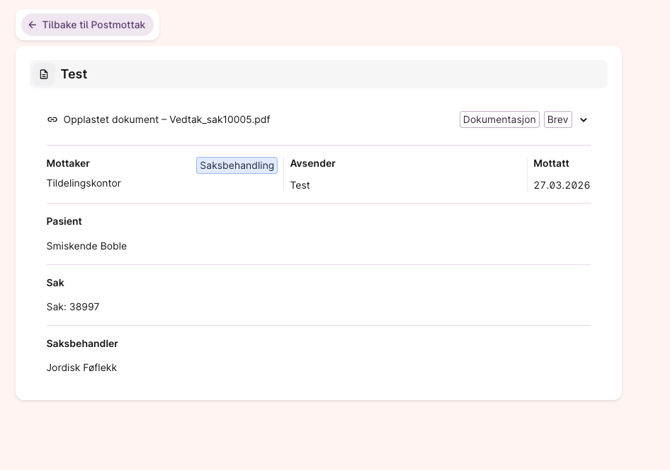Open case Sak: 38997
Image resolution: width=670 pixels, height=470 pixels.
72,307
